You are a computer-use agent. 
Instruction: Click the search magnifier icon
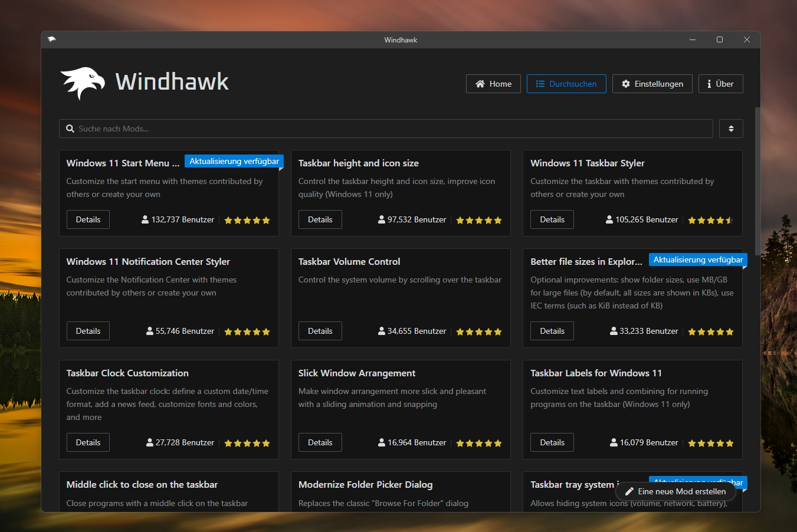point(70,129)
